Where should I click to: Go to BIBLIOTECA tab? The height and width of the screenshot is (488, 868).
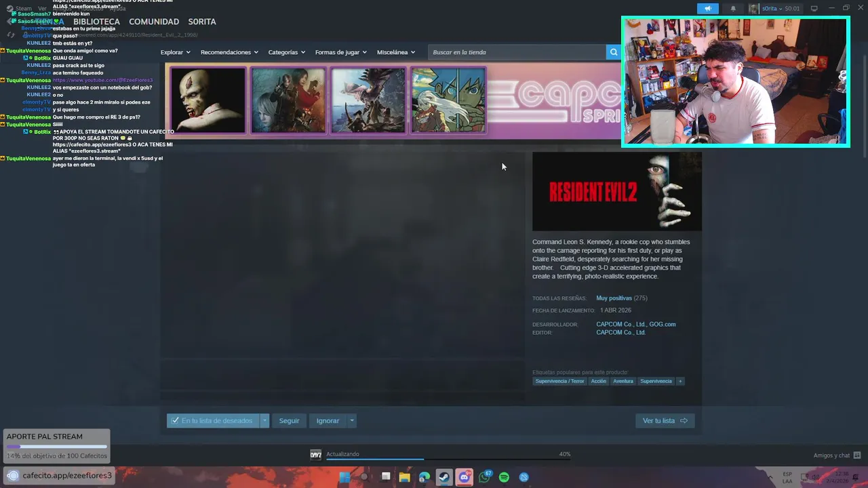(96, 22)
